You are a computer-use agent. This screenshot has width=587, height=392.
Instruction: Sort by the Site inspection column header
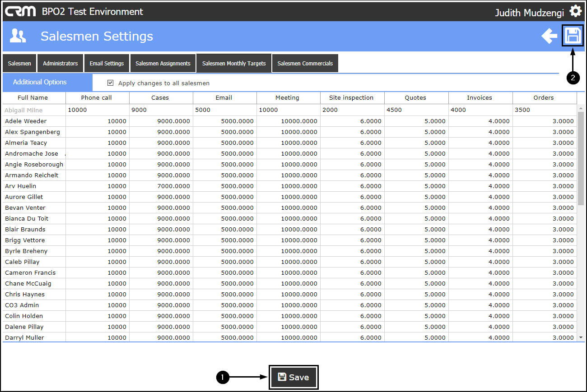pyautogui.click(x=351, y=98)
